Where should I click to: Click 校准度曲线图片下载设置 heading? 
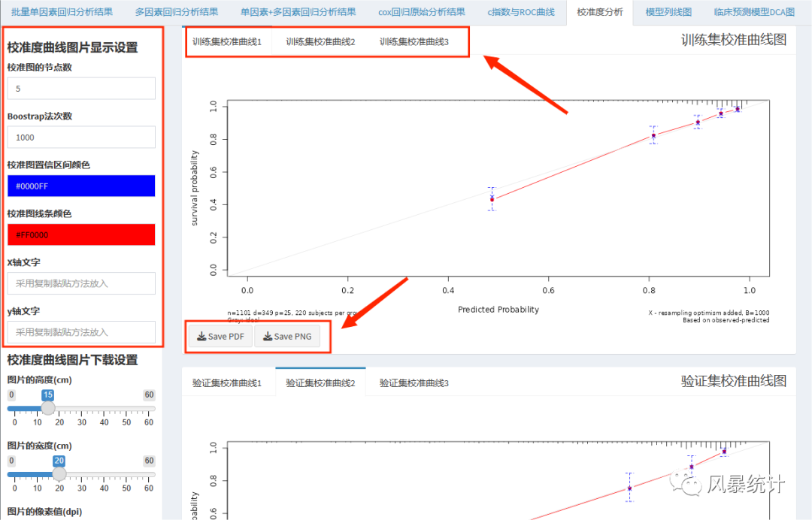pyautogui.click(x=72, y=360)
